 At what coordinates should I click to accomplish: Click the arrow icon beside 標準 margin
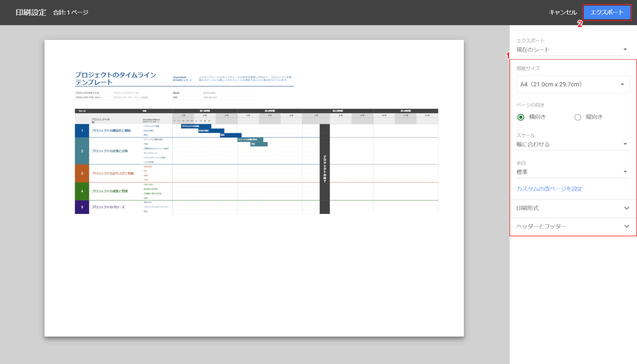click(625, 172)
